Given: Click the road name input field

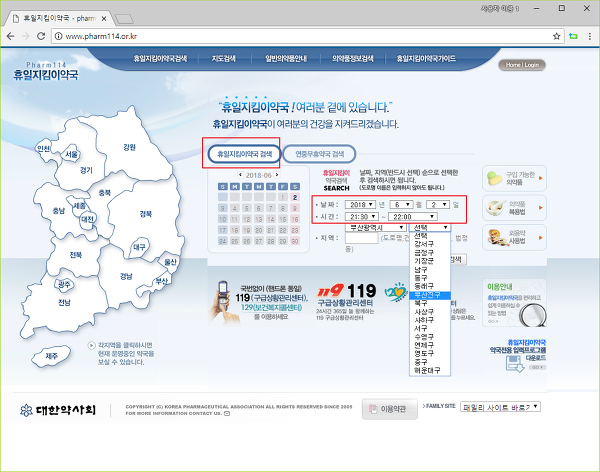Looking at the screenshot, I should coord(362,238).
